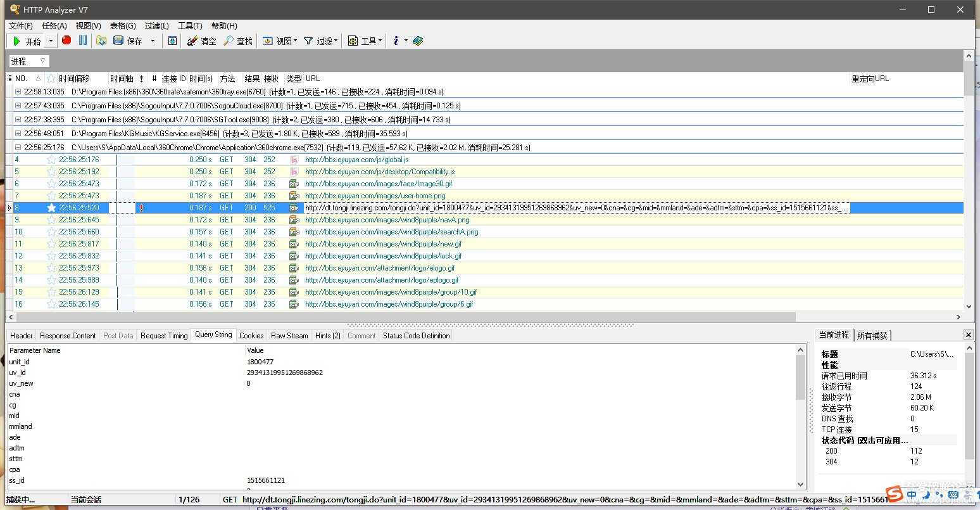Image resolution: width=980 pixels, height=510 pixels.
Task: Expand the KGService.exe process group
Action: point(18,134)
